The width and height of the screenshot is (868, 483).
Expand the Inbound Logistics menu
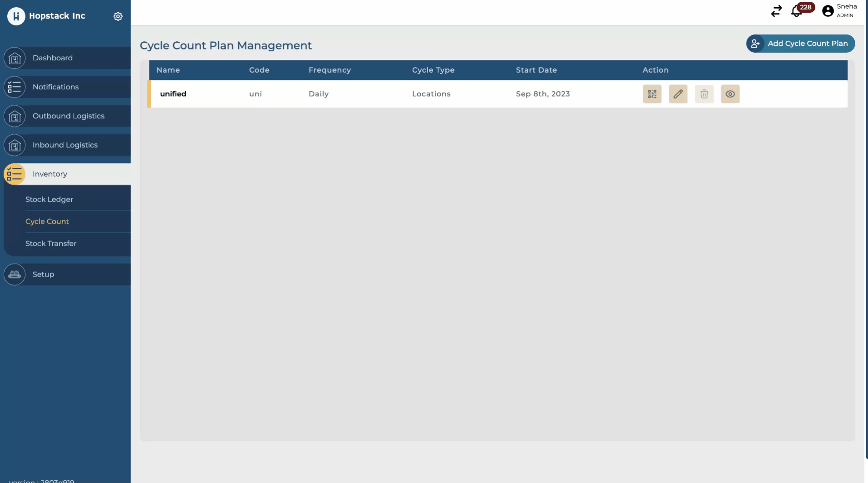click(65, 145)
